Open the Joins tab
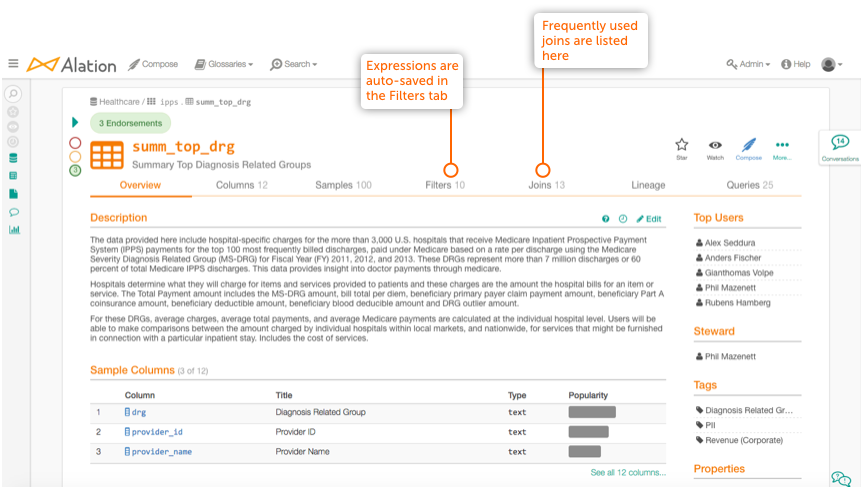867x493 pixels. tap(546, 185)
